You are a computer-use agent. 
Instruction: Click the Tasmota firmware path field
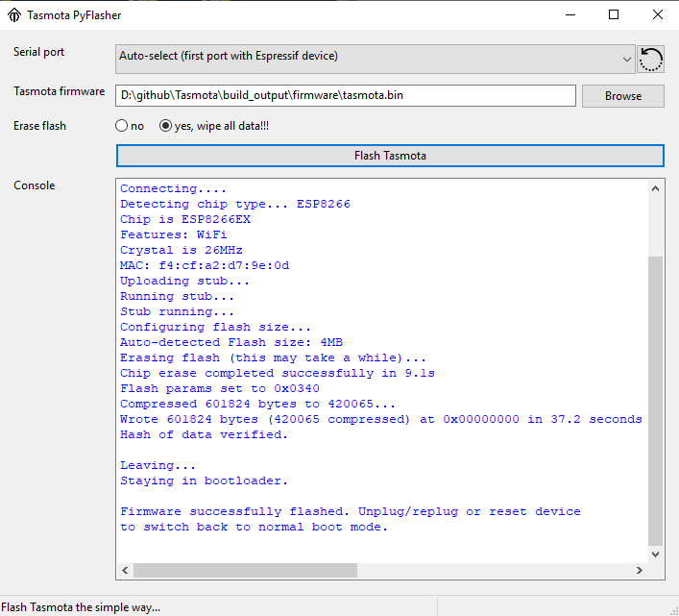point(346,96)
